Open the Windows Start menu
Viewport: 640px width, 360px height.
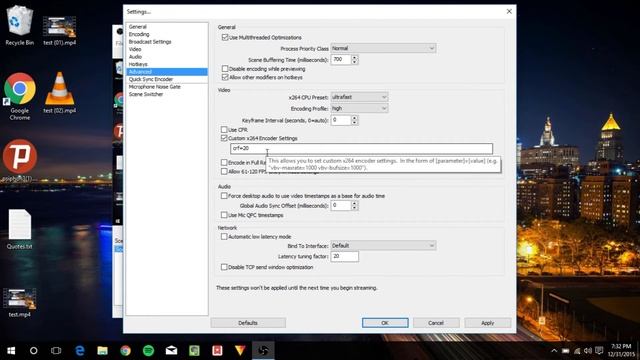11,351
